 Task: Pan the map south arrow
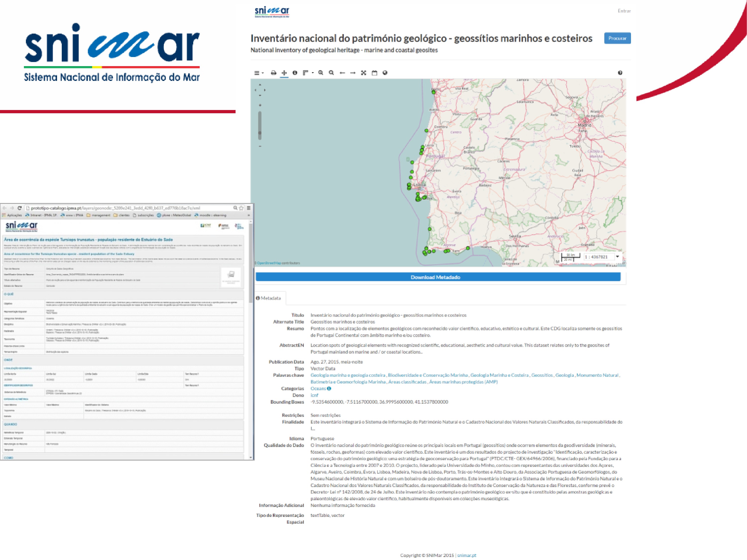point(260,96)
